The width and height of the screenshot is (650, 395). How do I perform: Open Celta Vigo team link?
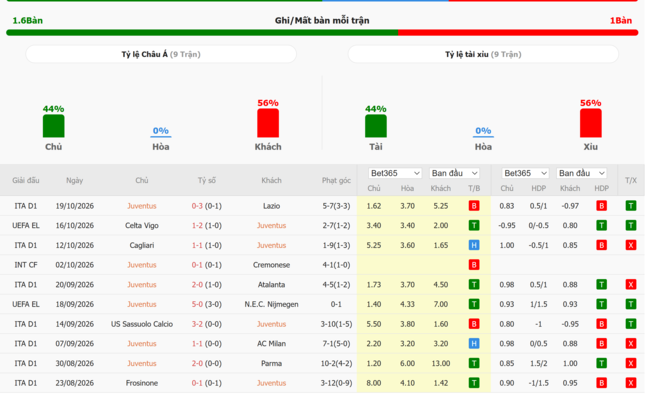[x=142, y=225]
